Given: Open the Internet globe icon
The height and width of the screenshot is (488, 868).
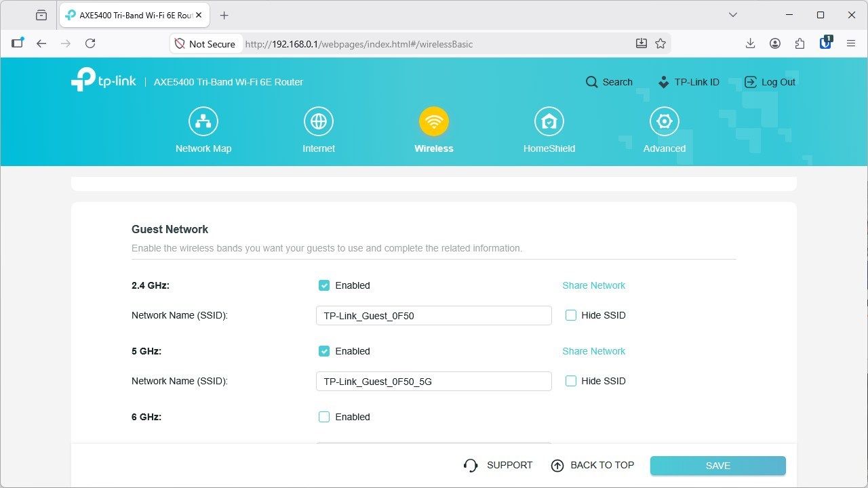Looking at the screenshot, I should 319,122.
